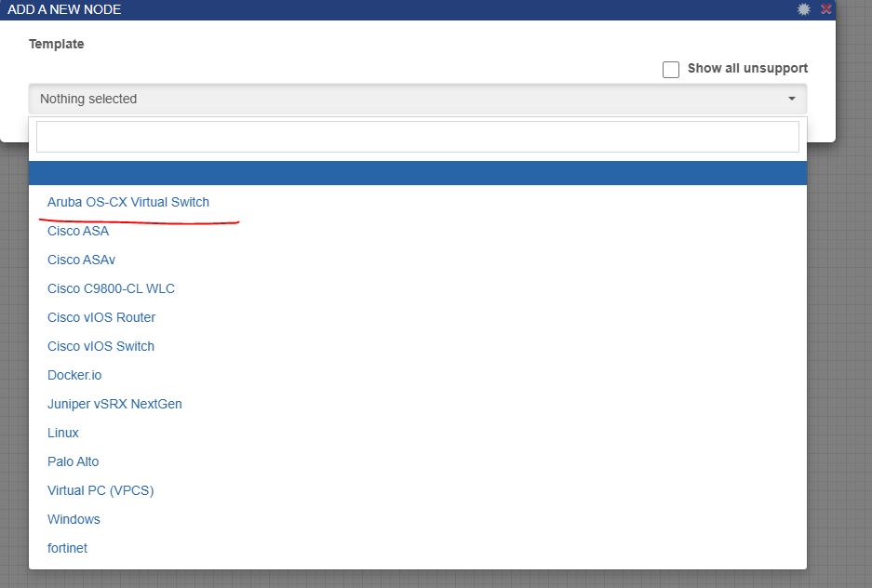This screenshot has width=872, height=588.
Task: Select the Cisco vIOS Router template
Action: click(101, 317)
